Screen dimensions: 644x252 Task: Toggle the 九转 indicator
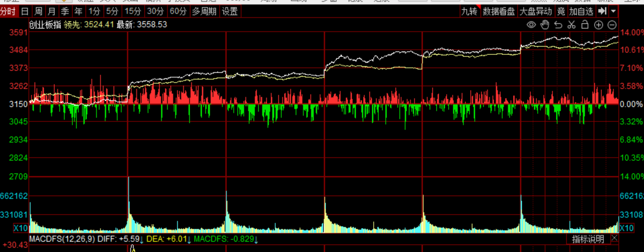coord(469,11)
